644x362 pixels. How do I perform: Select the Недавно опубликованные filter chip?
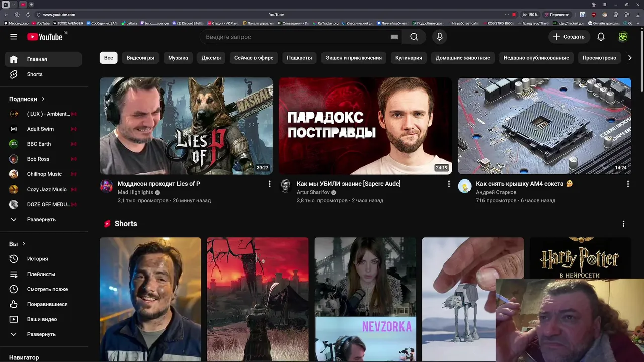(x=536, y=58)
